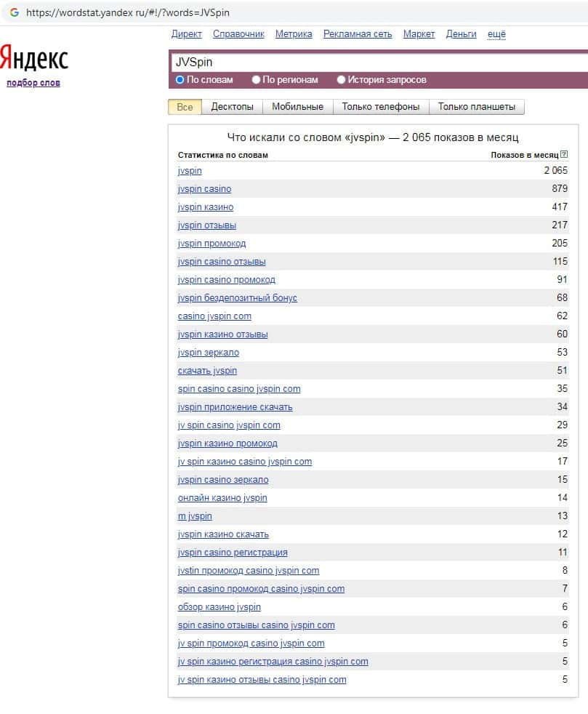Viewport: 588px width, 714px height.
Task: Open the jvspin казино keyword link
Action: [x=205, y=207]
